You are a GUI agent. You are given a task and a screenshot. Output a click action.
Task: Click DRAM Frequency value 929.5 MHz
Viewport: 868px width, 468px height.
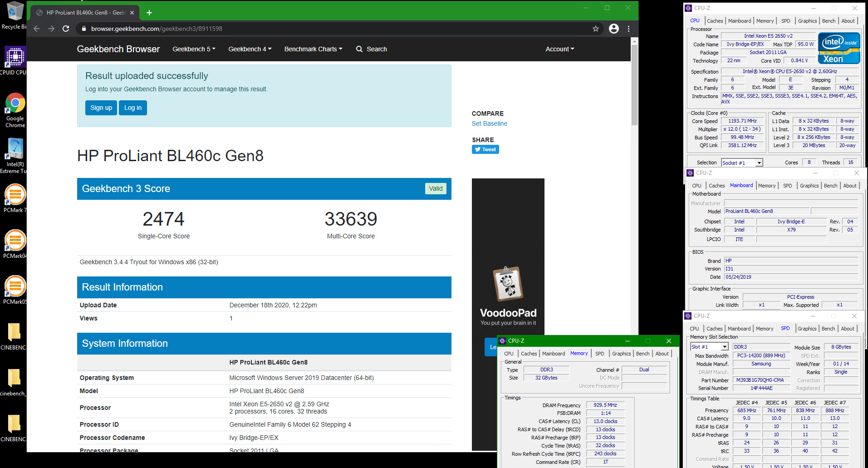(x=605, y=405)
